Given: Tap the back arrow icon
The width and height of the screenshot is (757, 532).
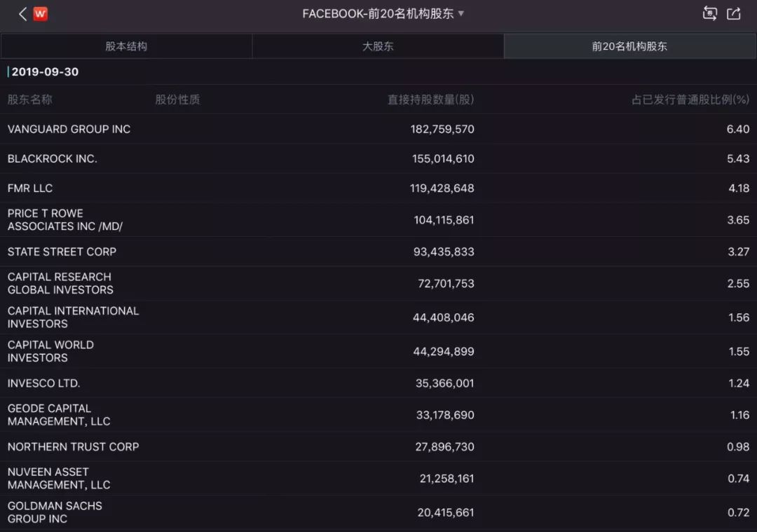Looking at the screenshot, I should (x=22, y=14).
